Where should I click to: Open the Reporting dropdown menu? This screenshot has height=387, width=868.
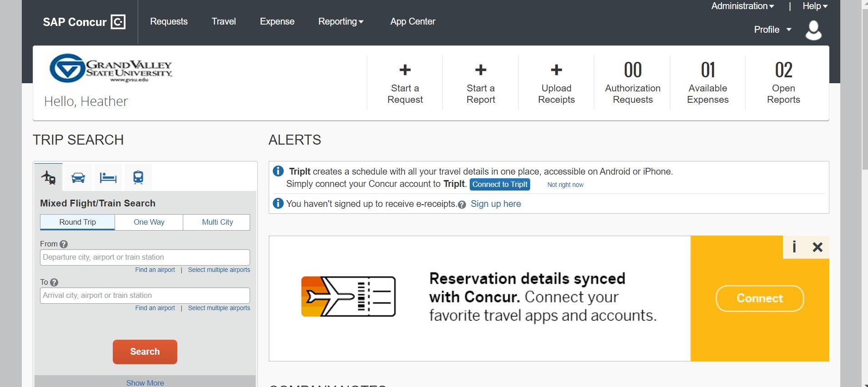pos(341,22)
